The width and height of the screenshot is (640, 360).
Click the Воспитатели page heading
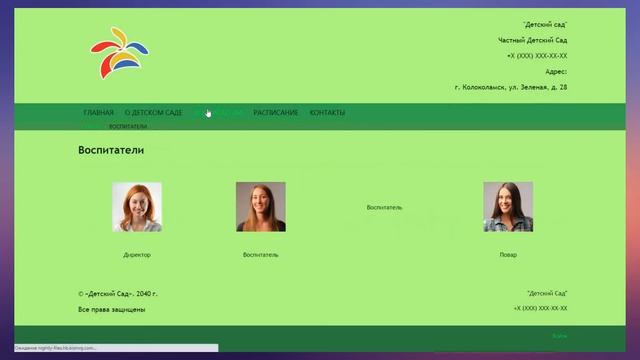[111, 150]
